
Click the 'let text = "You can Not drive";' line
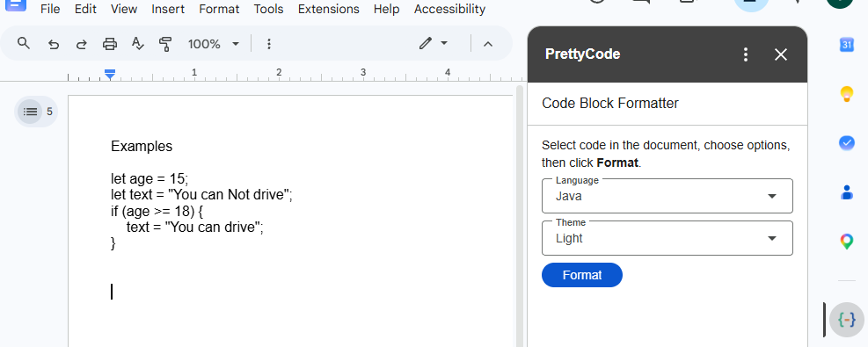pyautogui.click(x=201, y=195)
